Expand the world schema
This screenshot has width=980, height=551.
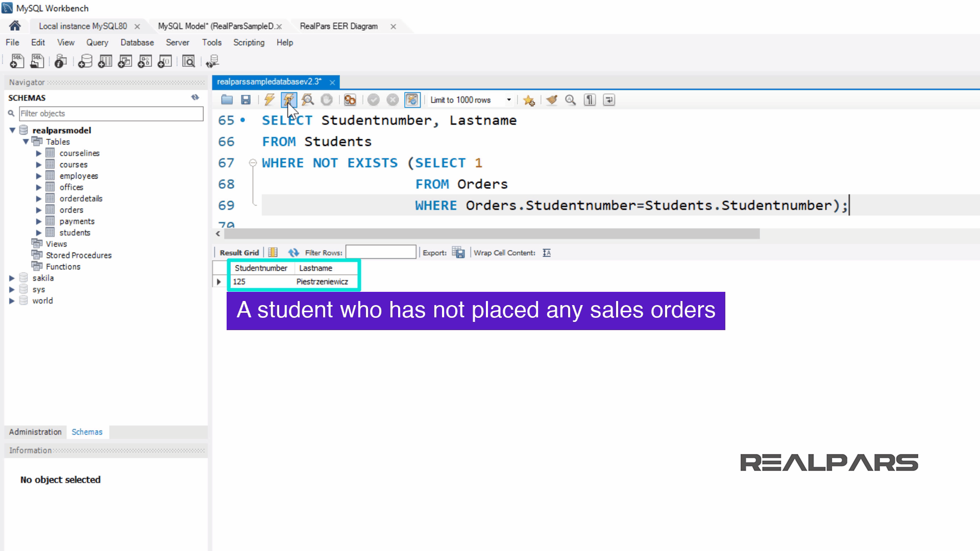click(12, 300)
